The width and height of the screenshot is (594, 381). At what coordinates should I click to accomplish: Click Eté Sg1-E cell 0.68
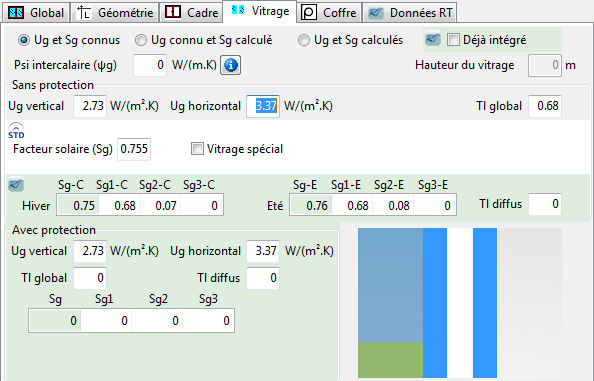click(352, 206)
